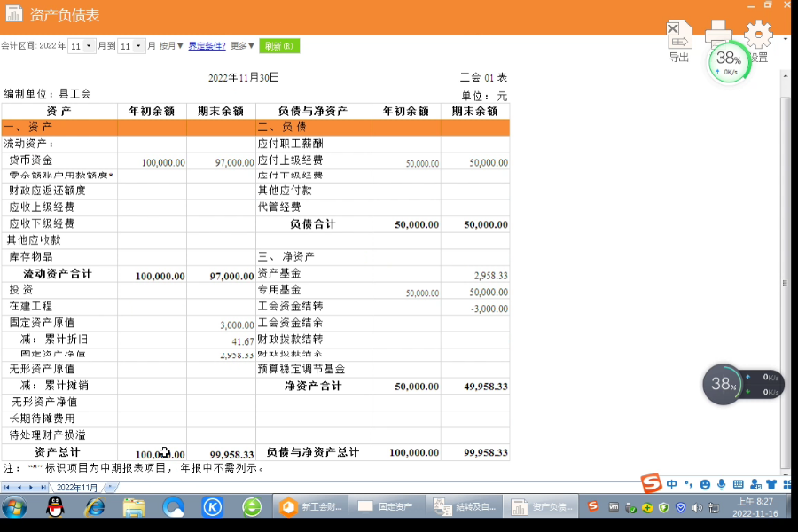This screenshot has height=532, width=798.
Task: Open the QQ penguin icon in taskbar
Action: (55, 507)
